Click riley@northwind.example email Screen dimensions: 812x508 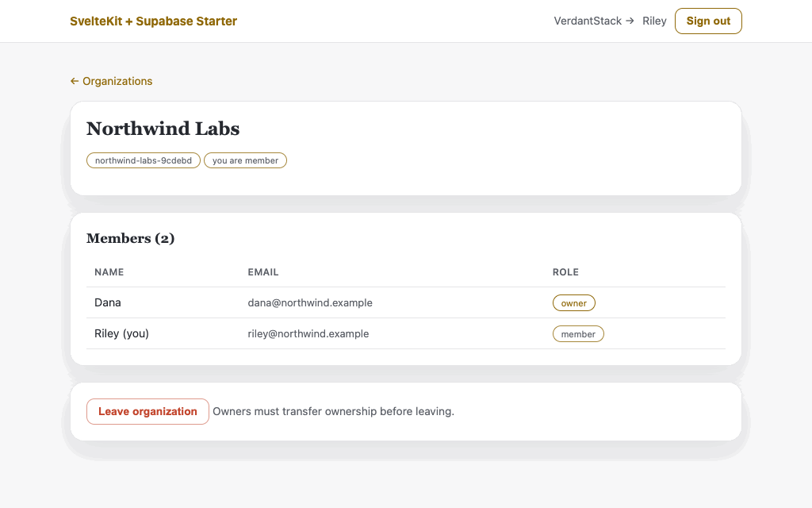pos(308,334)
